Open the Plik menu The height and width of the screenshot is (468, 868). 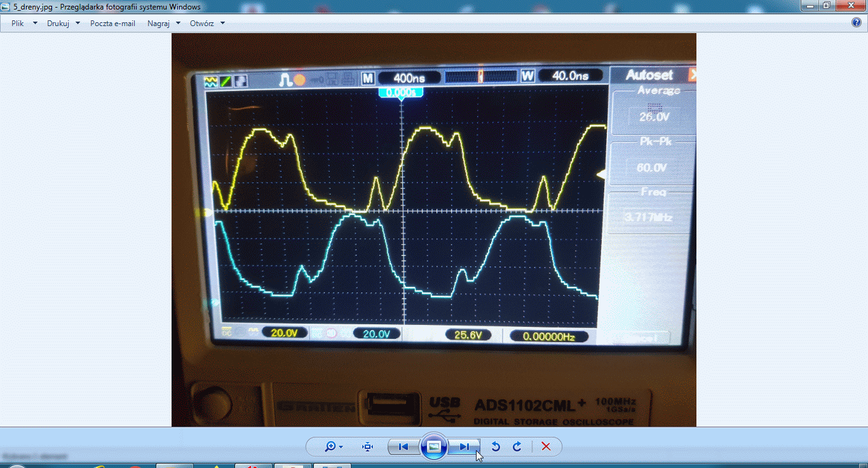coord(18,24)
